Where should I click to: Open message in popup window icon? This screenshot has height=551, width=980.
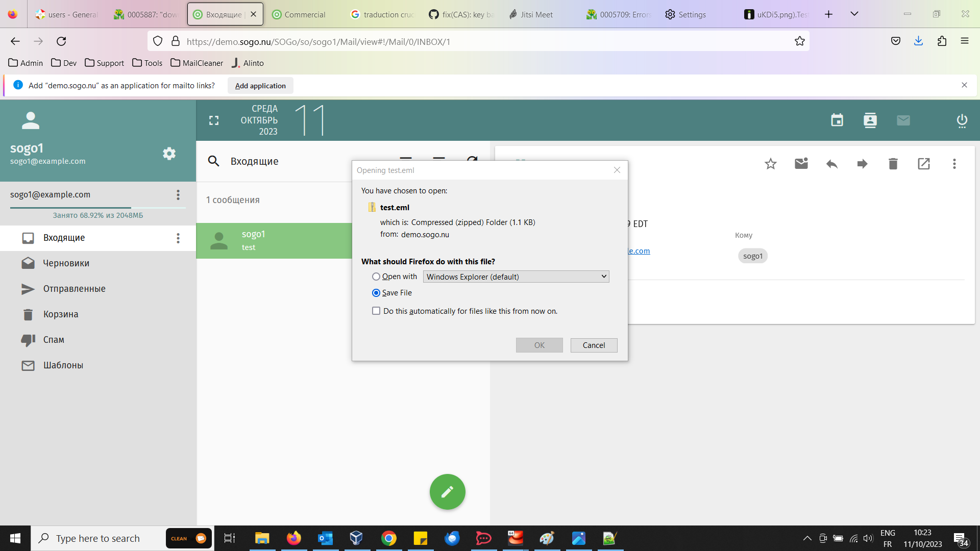tap(923, 164)
